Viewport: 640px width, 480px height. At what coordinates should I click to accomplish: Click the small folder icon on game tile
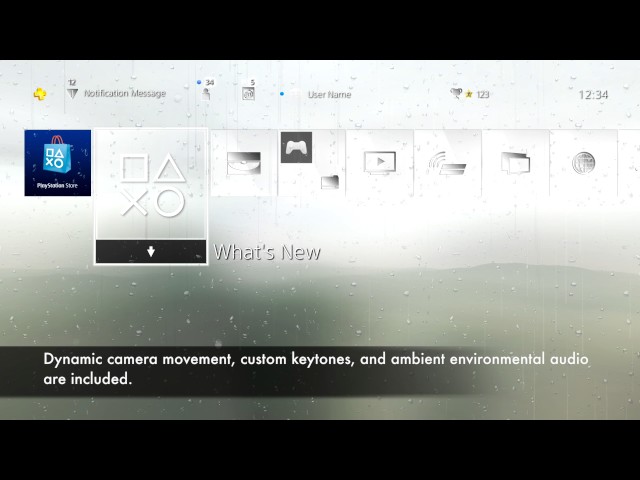(330, 182)
